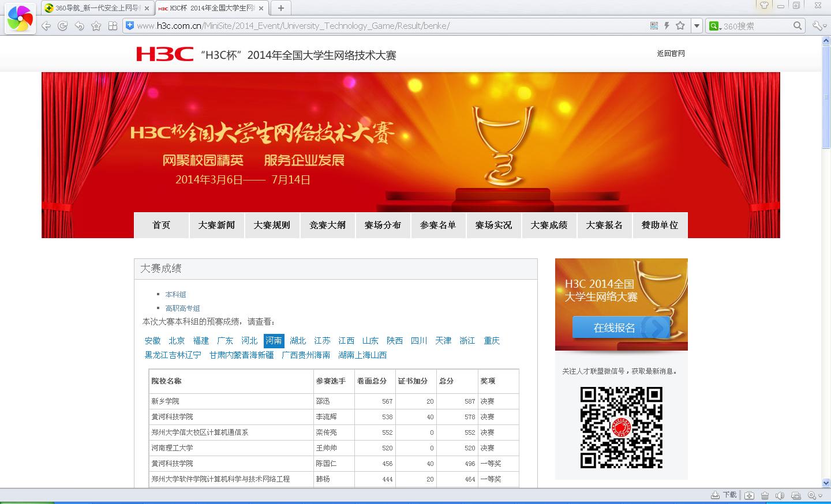Viewport: 831px width, 504px height.
Task: Open the 首页 navigation item
Action: [161, 225]
